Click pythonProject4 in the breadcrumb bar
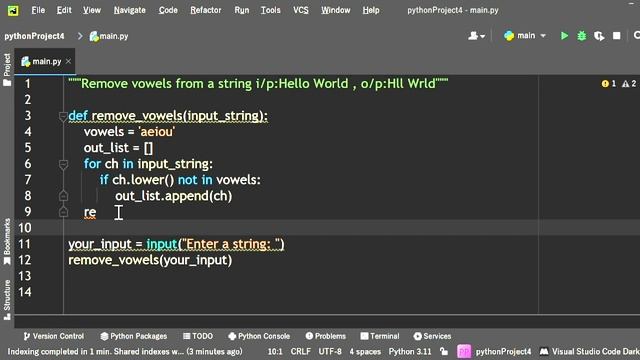Viewport: 640px width, 360px height. [x=34, y=36]
